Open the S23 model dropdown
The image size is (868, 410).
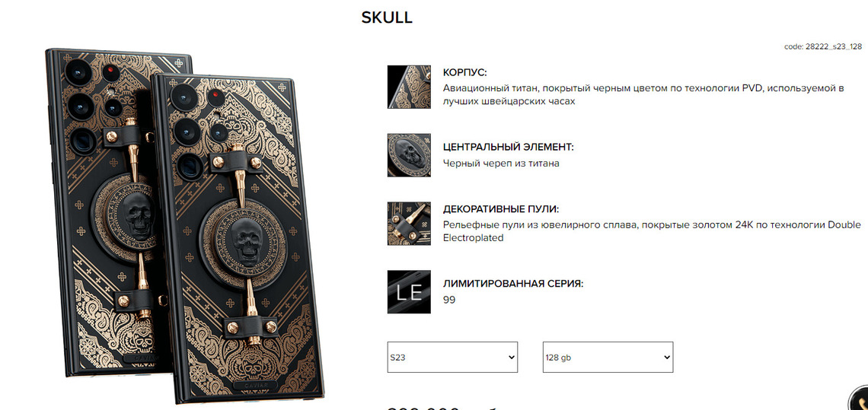pyautogui.click(x=452, y=357)
